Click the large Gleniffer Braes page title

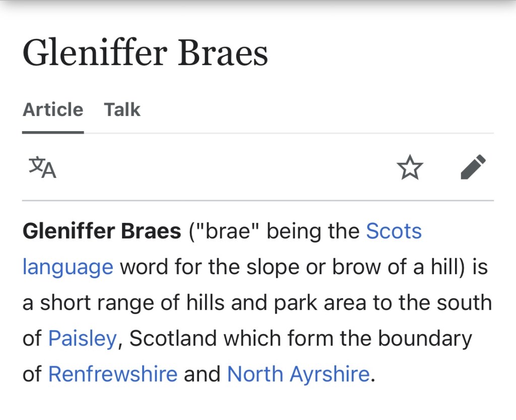coord(145,53)
